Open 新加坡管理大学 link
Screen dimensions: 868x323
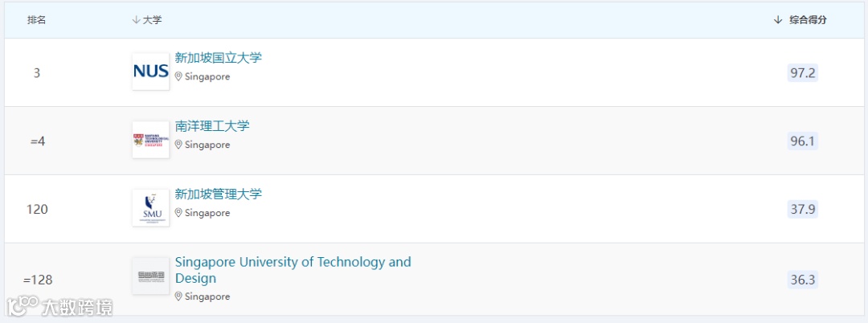coord(218,194)
